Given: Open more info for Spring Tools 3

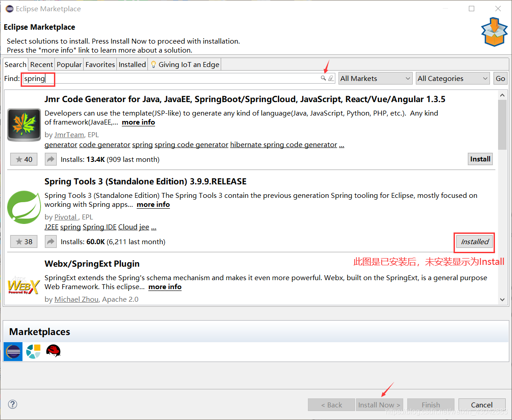Looking at the screenshot, I should (x=153, y=205).
